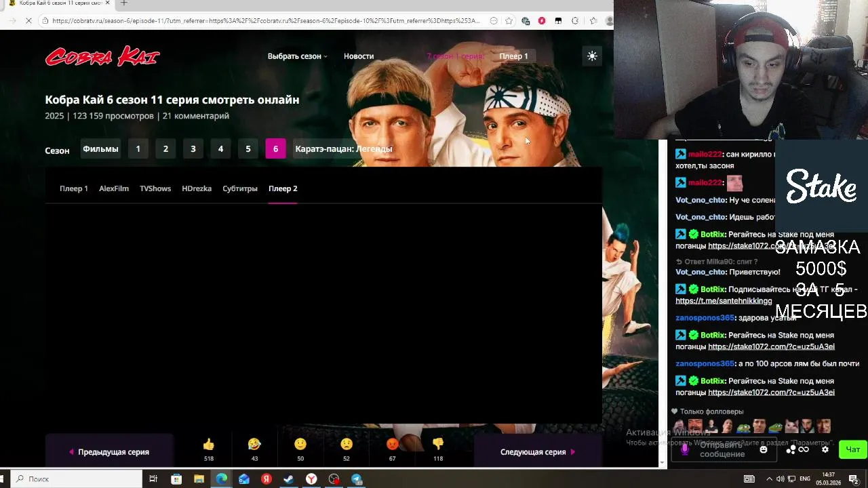868x488 pixels.
Task: Open File Explorer from the taskbar
Action: point(199,479)
